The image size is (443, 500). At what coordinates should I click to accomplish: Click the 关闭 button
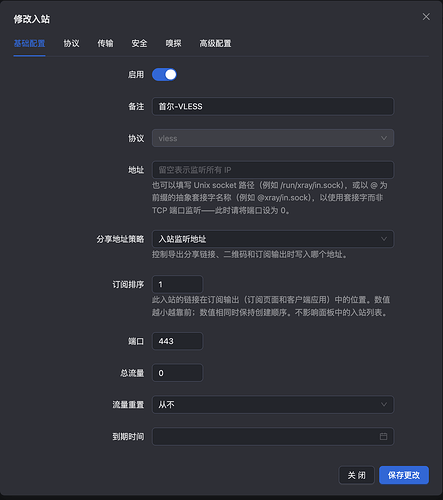pos(357,475)
